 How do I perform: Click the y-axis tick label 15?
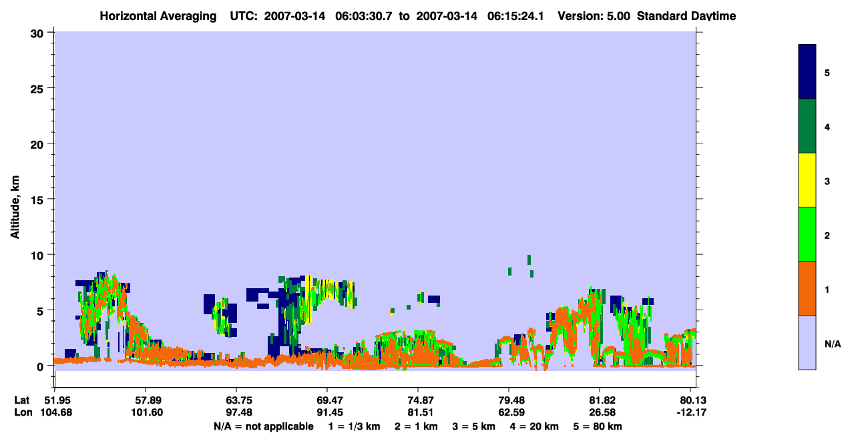coord(37,199)
